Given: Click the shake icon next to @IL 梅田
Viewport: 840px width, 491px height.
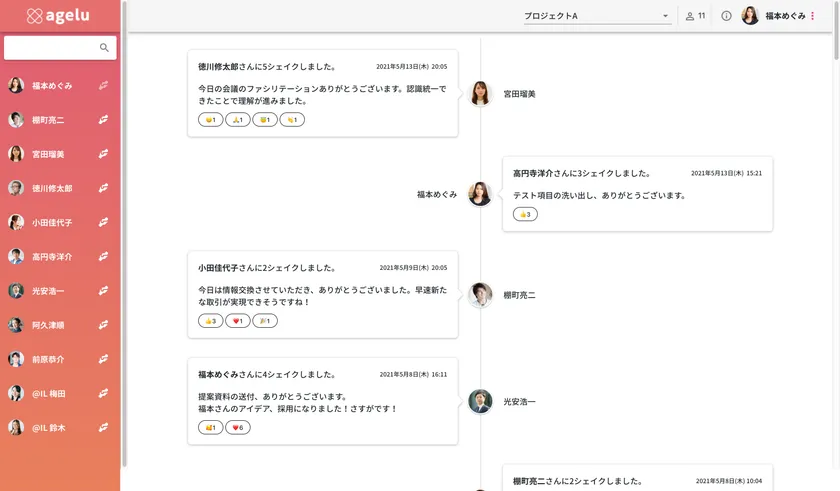Looking at the screenshot, I should pyautogui.click(x=104, y=394).
